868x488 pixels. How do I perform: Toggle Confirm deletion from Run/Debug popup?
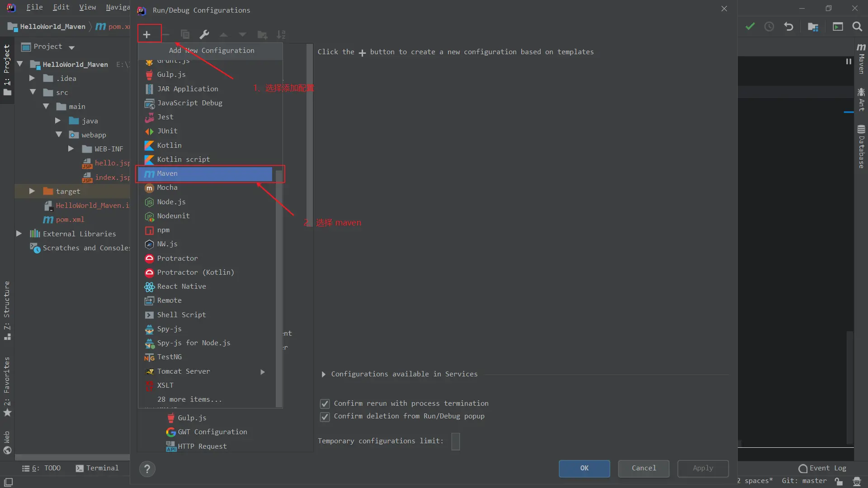(325, 416)
